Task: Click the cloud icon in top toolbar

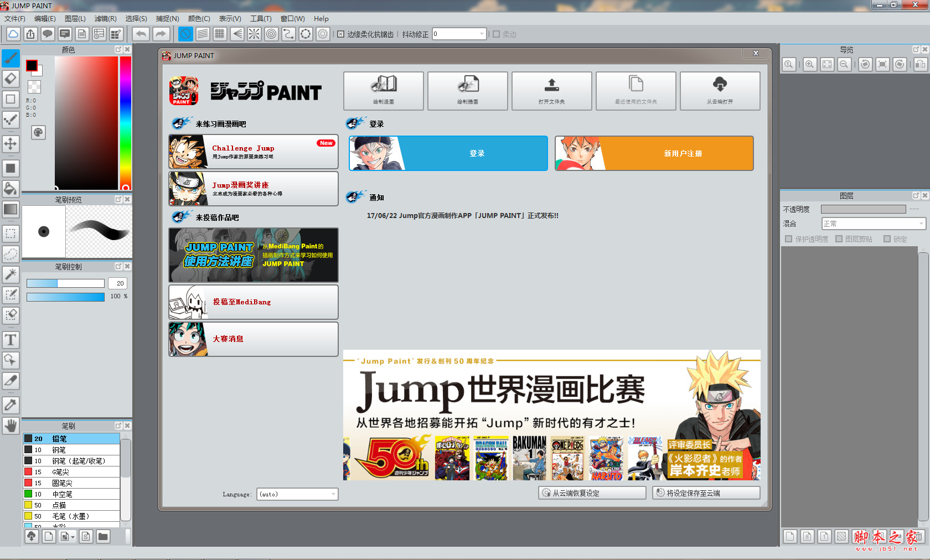Action: tap(13, 34)
